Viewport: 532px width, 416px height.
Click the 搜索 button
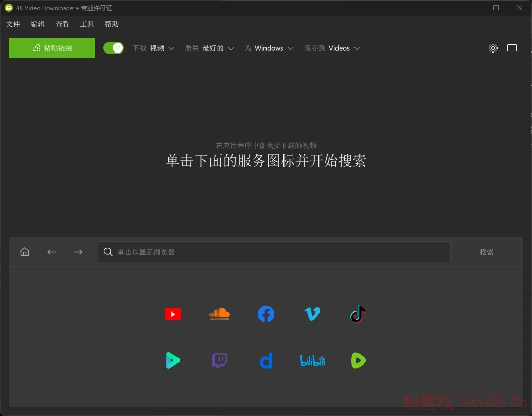pyautogui.click(x=487, y=252)
